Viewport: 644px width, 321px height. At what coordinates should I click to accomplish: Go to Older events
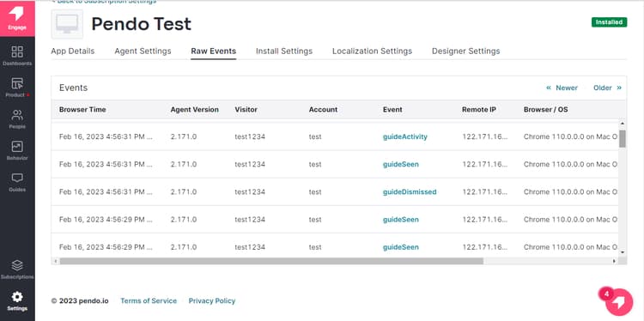[607, 88]
